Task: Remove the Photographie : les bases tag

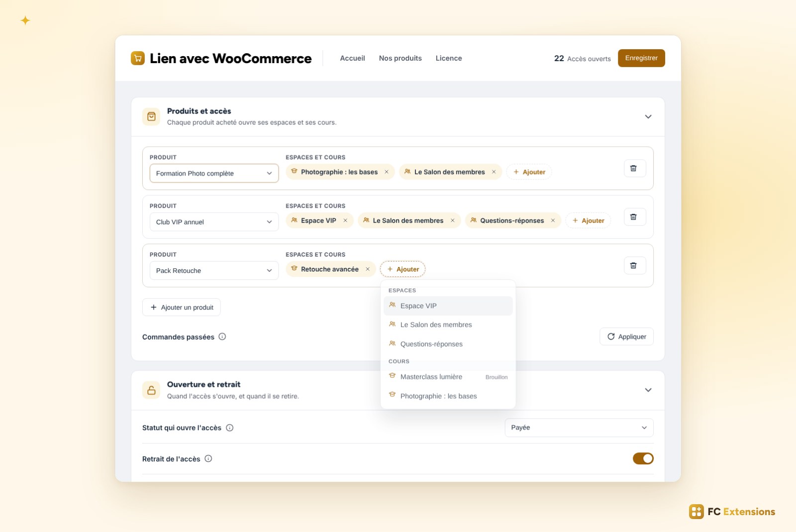Action: tap(387, 172)
